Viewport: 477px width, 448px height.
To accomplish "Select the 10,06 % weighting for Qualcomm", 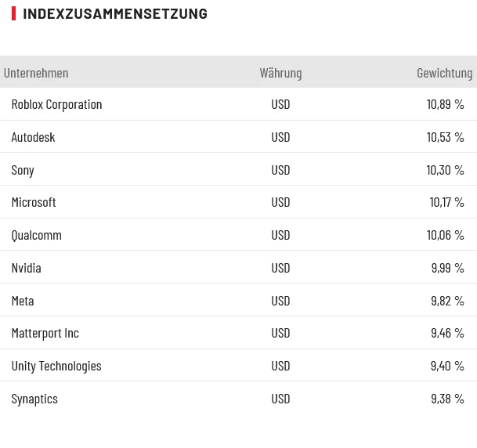I will (445, 235).
